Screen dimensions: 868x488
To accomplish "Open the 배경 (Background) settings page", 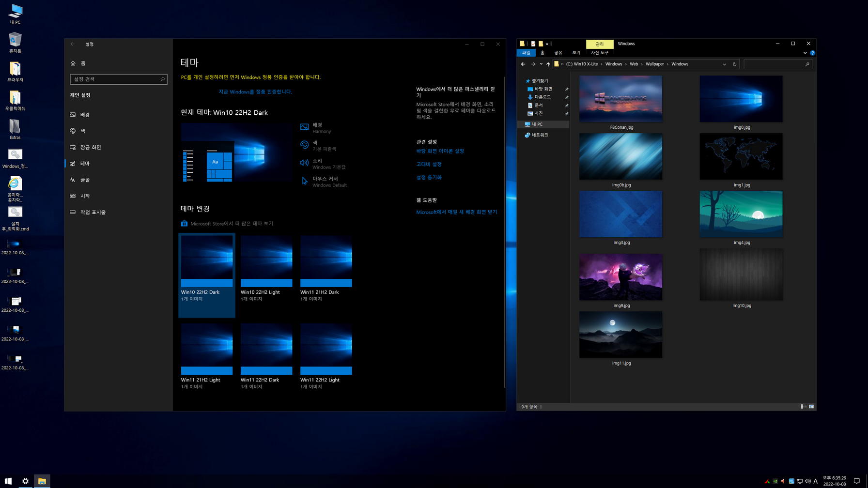I will pos(119,115).
